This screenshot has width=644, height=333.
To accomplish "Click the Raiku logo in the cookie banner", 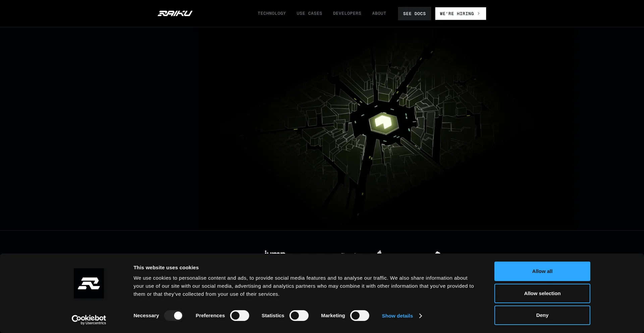I will point(89,283).
